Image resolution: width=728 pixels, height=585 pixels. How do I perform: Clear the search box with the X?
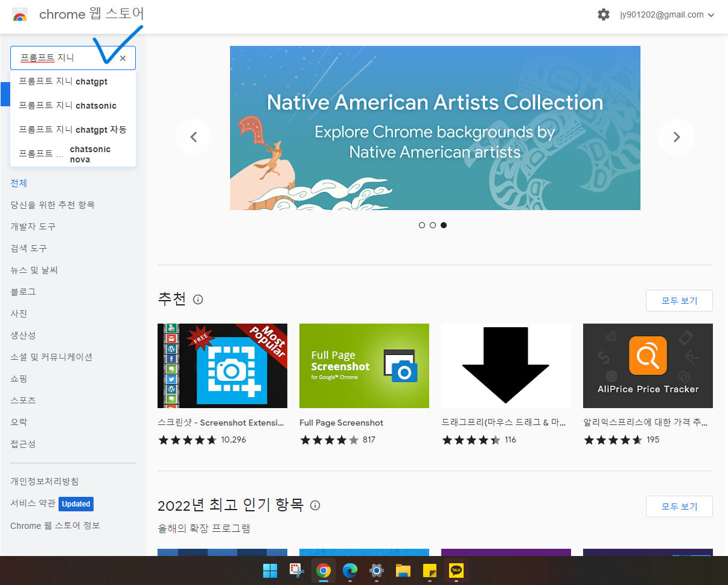pos(123,59)
